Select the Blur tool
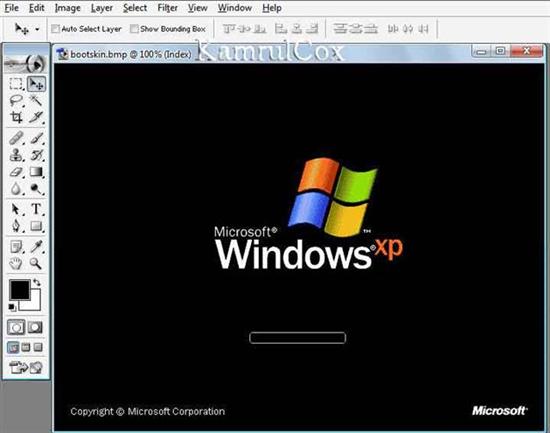The image size is (550, 433). point(16,188)
